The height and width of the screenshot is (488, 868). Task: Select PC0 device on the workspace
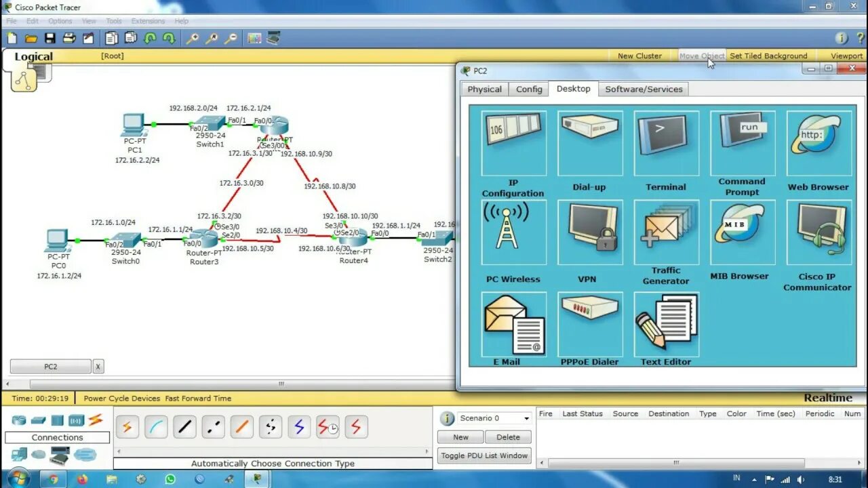click(x=58, y=241)
